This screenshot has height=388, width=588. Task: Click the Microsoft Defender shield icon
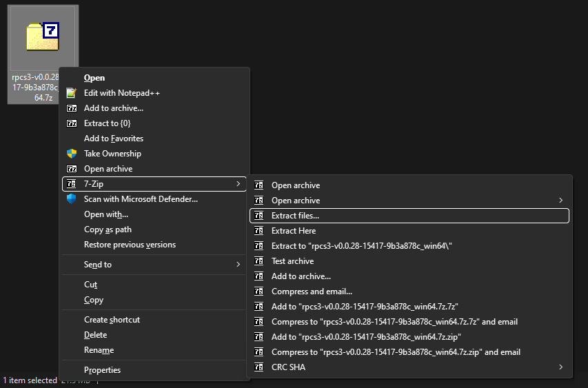pyautogui.click(x=71, y=198)
